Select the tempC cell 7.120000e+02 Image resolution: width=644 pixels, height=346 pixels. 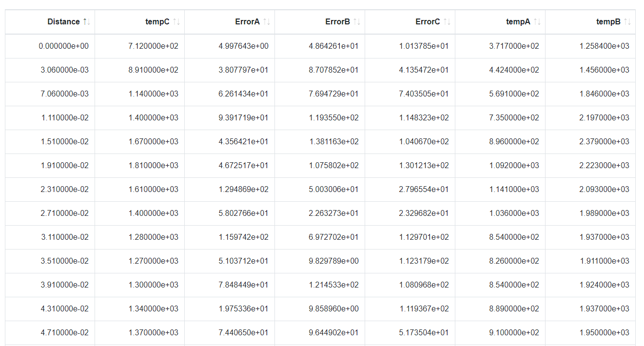coord(140,46)
